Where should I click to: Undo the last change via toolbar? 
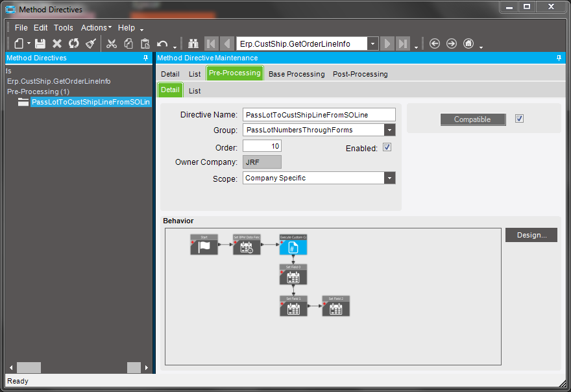pos(162,44)
